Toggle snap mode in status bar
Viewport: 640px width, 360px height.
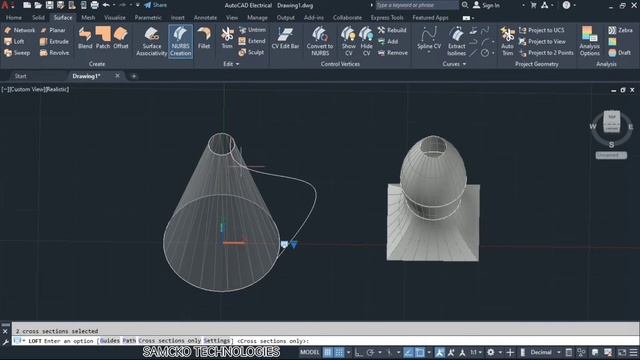tap(339, 352)
